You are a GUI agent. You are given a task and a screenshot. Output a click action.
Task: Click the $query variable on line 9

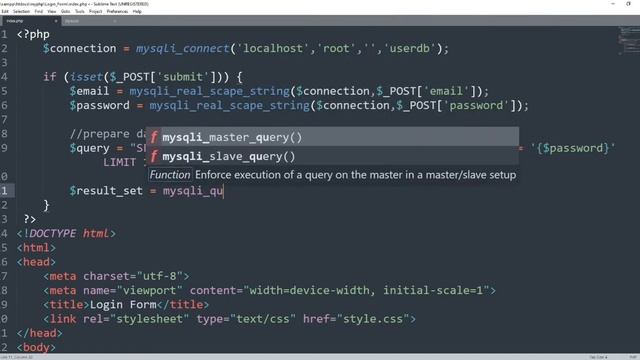[89, 148]
